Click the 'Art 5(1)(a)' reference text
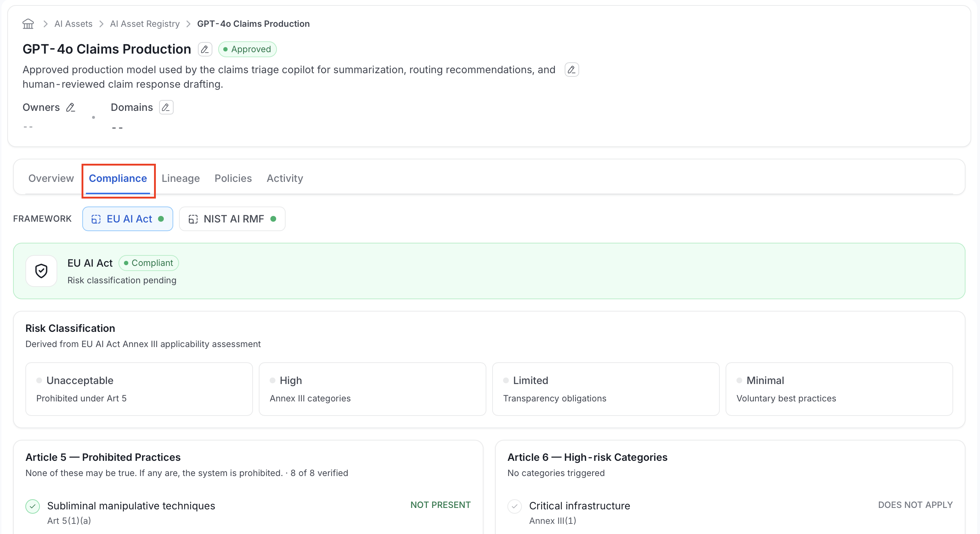Image resolution: width=980 pixels, height=534 pixels. coord(69,521)
